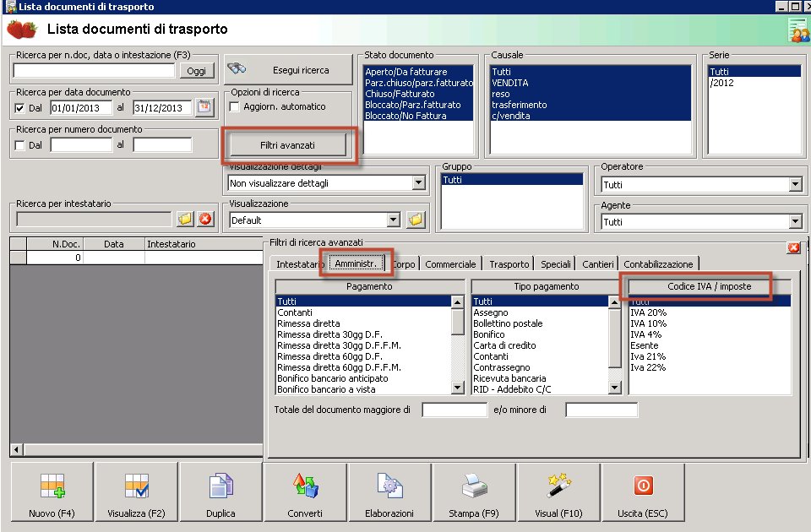Select Bonifico bancario anticipato payment

[x=363, y=378]
